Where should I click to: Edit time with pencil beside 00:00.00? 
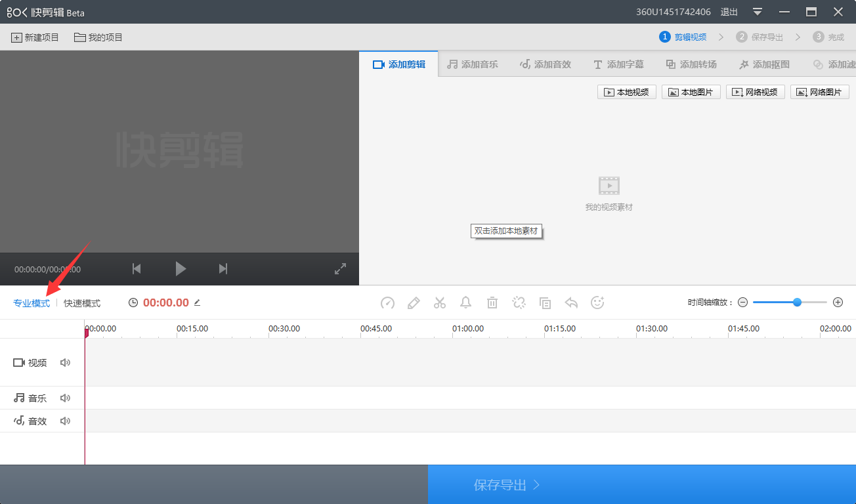[197, 303]
